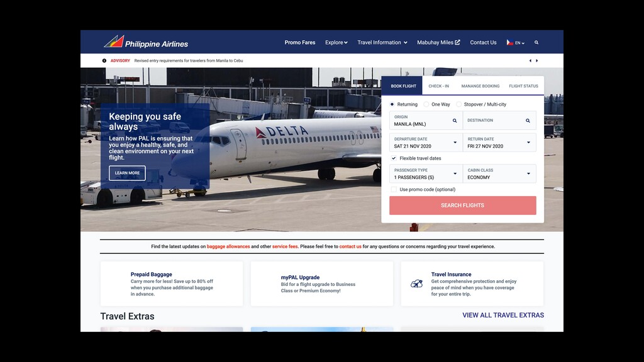This screenshot has height=362, width=644.
Task: Open Promo Fares in navigation
Action: [300, 42]
